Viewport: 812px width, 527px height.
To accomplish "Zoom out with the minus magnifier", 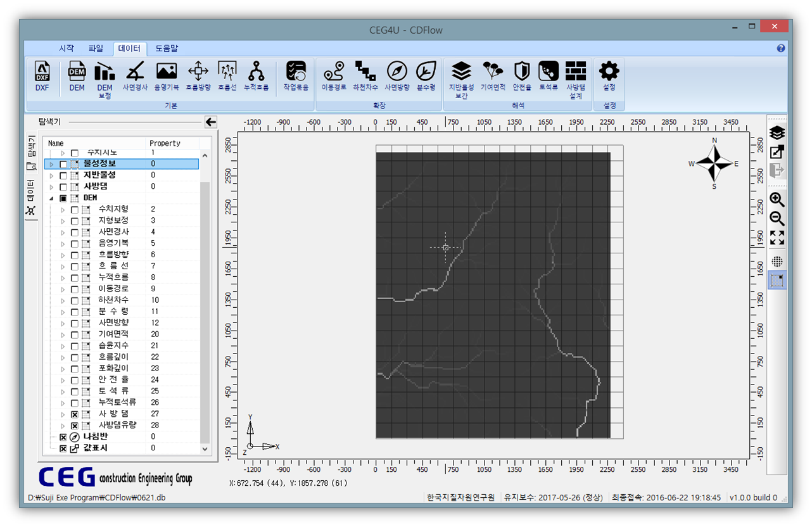I will (x=777, y=219).
